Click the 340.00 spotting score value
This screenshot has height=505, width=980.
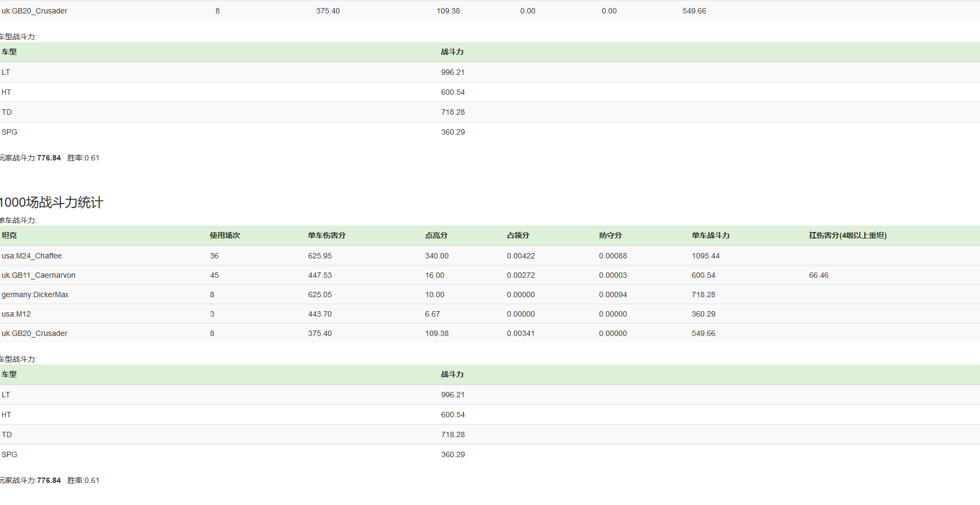[x=436, y=256]
